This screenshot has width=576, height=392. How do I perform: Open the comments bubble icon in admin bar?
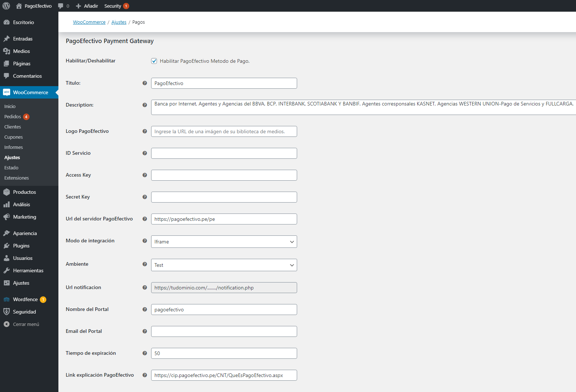(61, 6)
